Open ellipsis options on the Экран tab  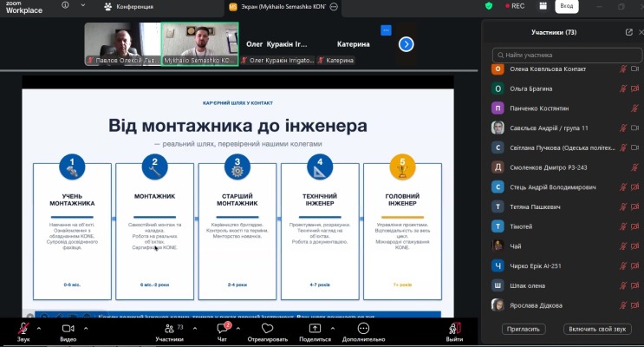click(334, 7)
